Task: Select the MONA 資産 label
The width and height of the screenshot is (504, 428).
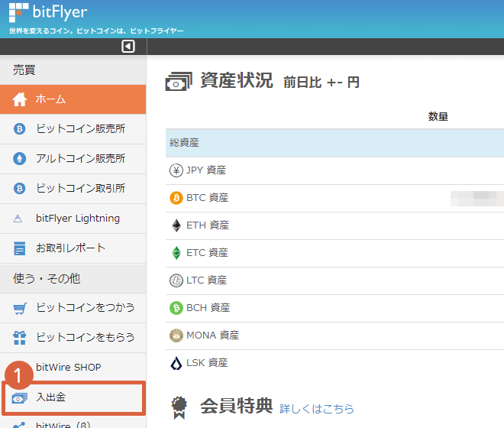Action: click(213, 336)
